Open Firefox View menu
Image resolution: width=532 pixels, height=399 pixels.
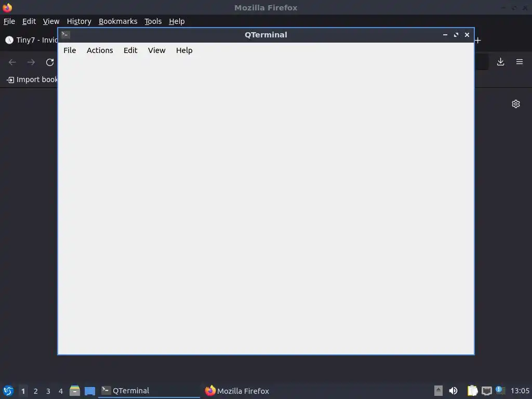click(x=51, y=21)
